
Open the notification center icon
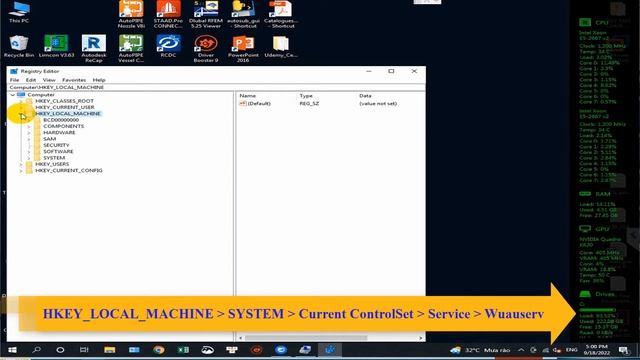tap(623, 350)
